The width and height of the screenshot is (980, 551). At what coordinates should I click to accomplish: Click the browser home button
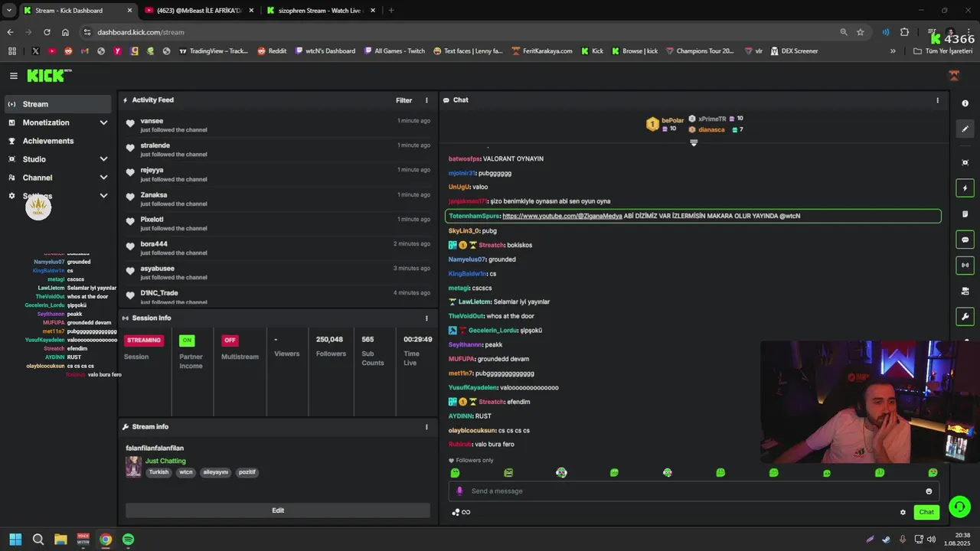(x=65, y=32)
